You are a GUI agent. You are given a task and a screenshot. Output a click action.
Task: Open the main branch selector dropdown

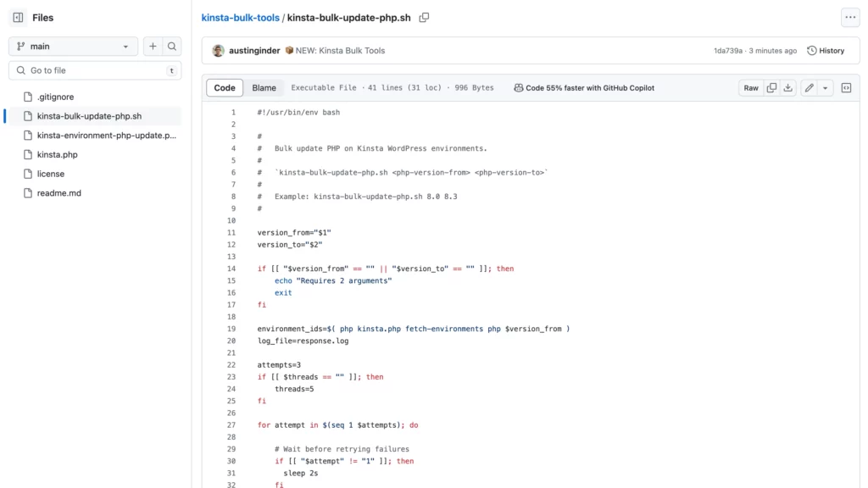(x=73, y=47)
